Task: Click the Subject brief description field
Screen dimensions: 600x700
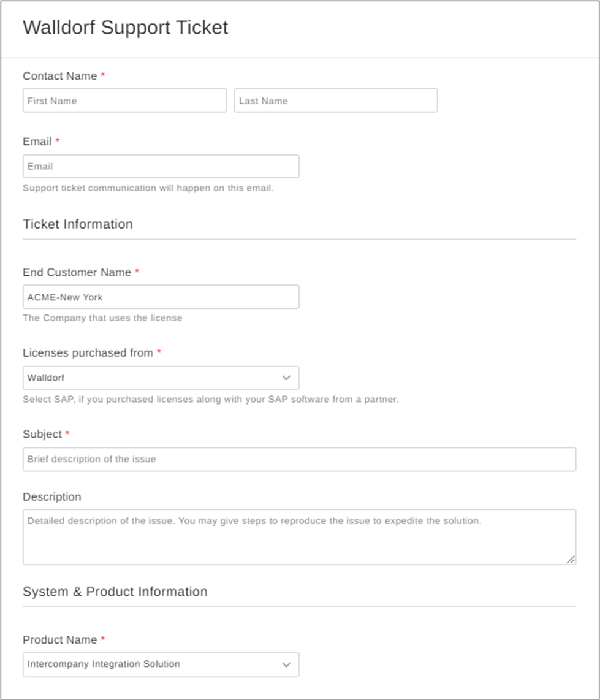Action: click(x=299, y=459)
